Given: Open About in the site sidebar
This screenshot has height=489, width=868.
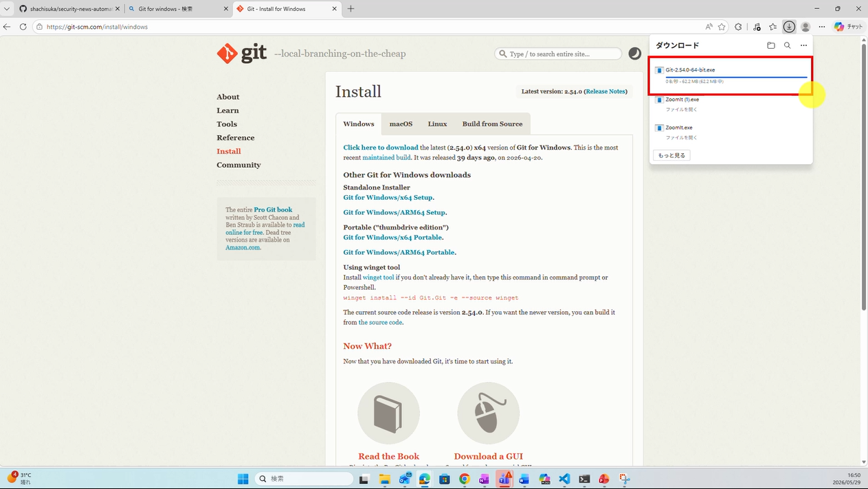Looking at the screenshot, I should [228, 97].
